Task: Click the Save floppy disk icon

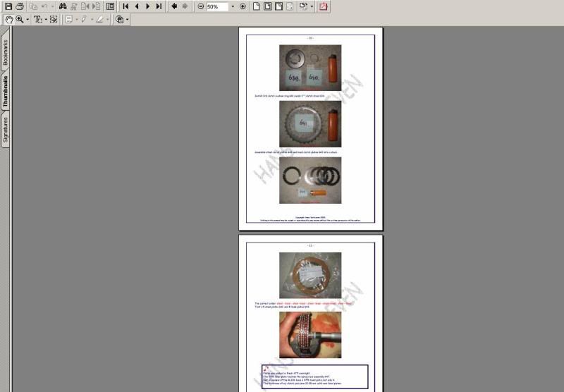Action: (x=8, y=6)
